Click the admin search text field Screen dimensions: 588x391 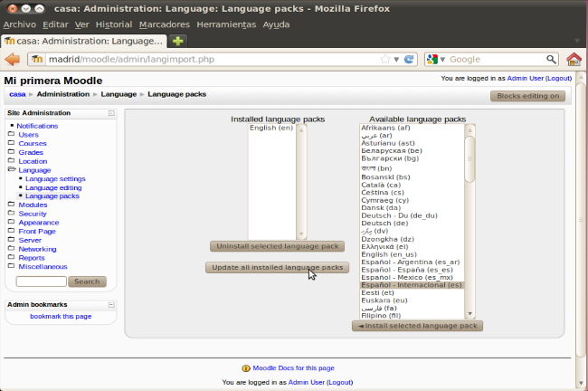[x=41, y=281]
